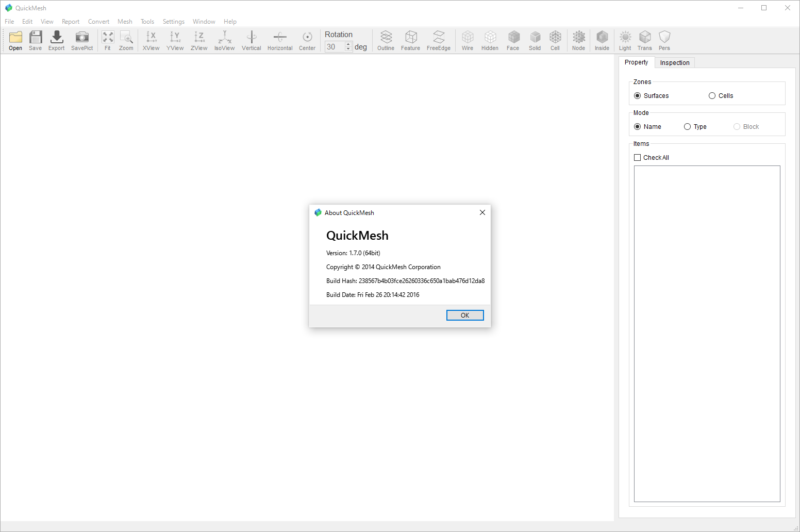Switch to the Inspection tab

point(675,63)
